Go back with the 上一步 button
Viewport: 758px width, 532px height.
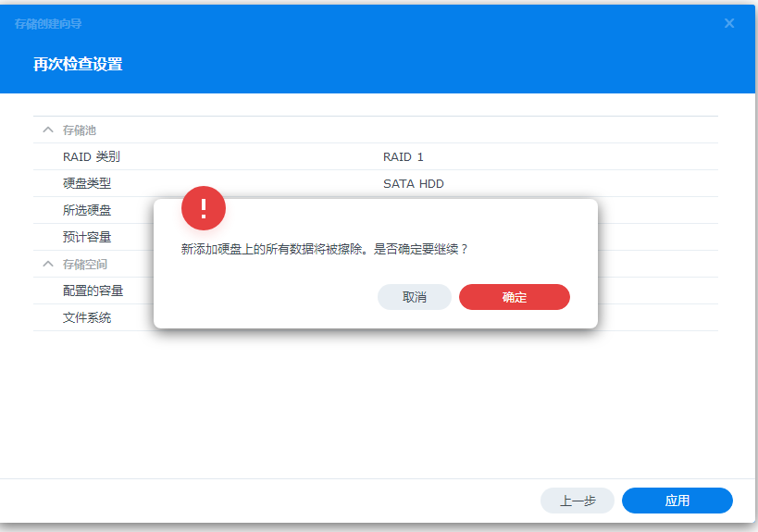pos(578,501)
